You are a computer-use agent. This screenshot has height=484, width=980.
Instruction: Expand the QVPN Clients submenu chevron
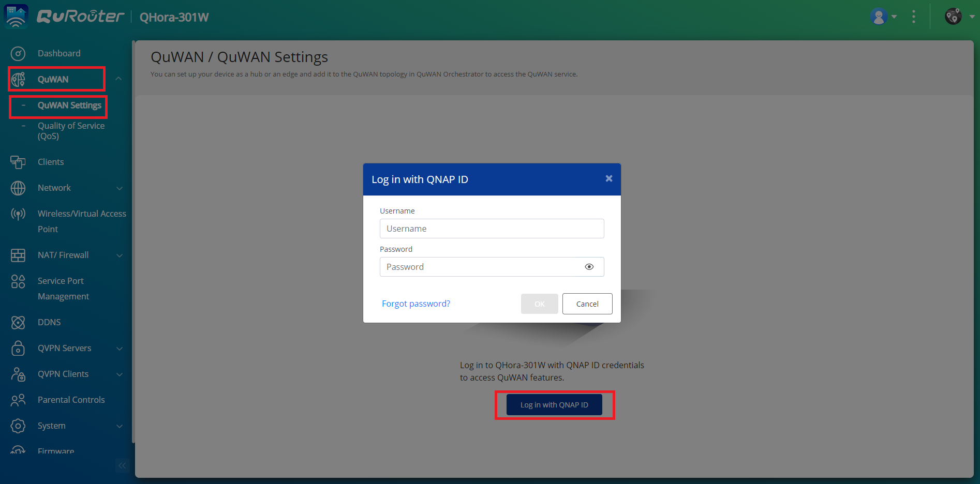[120, 374]
